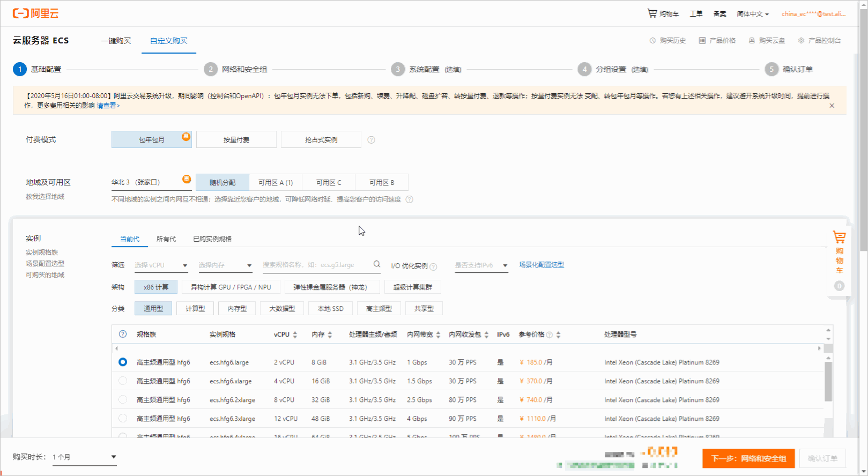
Task: Click the instance table vertical scrollbar
Action: click(x=828, y=381)
